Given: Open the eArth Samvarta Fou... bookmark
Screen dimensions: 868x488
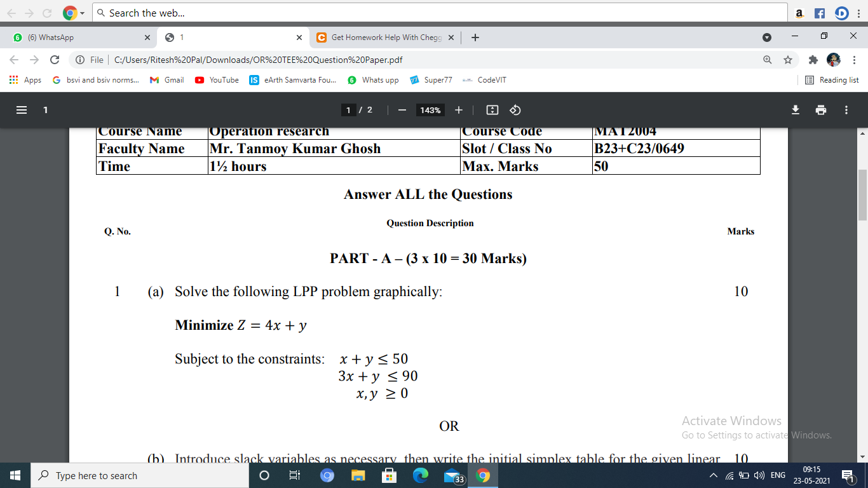Looking at the screenshot, I should click(293, 80).
